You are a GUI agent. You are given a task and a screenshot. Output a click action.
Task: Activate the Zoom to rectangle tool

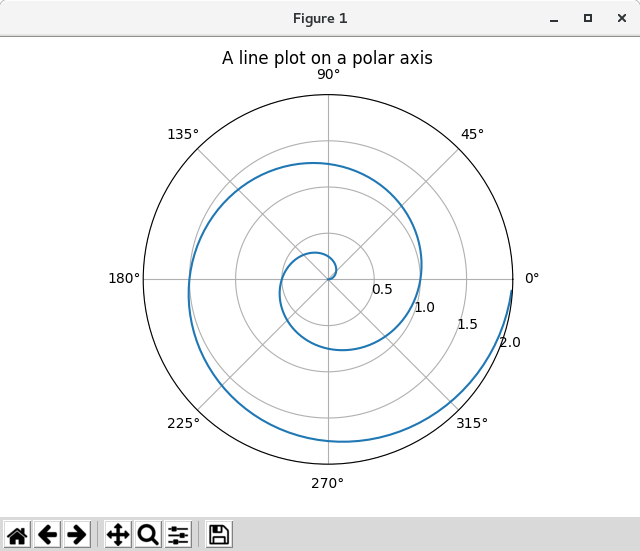tap(148, 535)
